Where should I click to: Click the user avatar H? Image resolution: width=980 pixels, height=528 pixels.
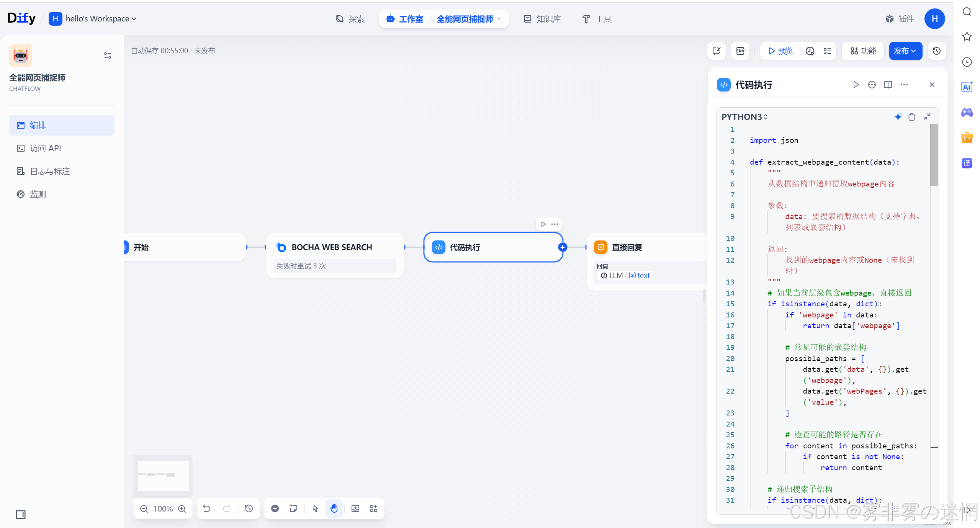click(934, 19)
